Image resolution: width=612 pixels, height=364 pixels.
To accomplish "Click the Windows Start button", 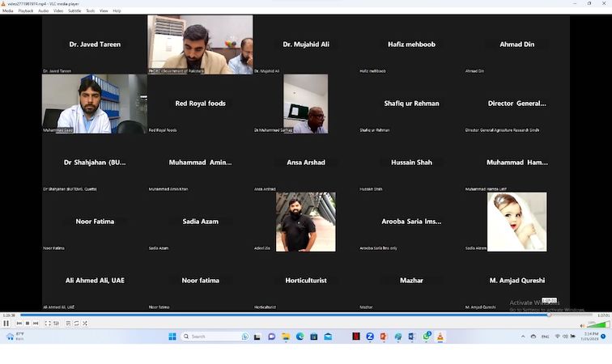I will coord(172,336).
